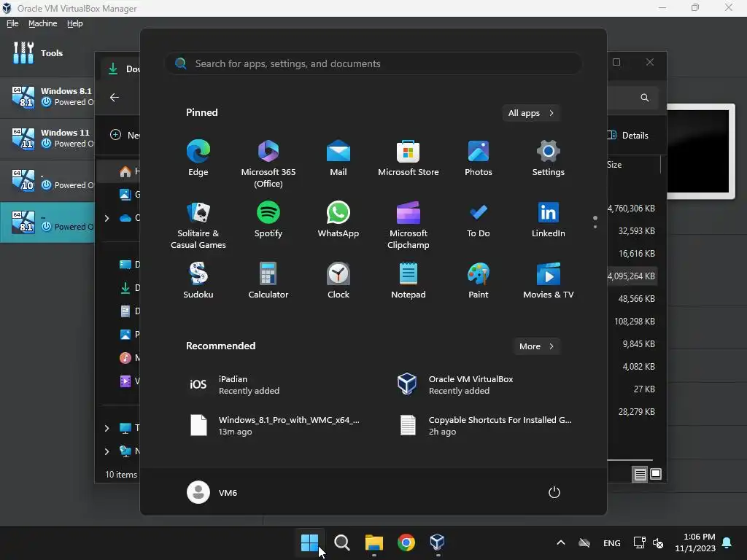Click the Size column header
The height and width of the screenshot is (560, 747).
(614, 165)
